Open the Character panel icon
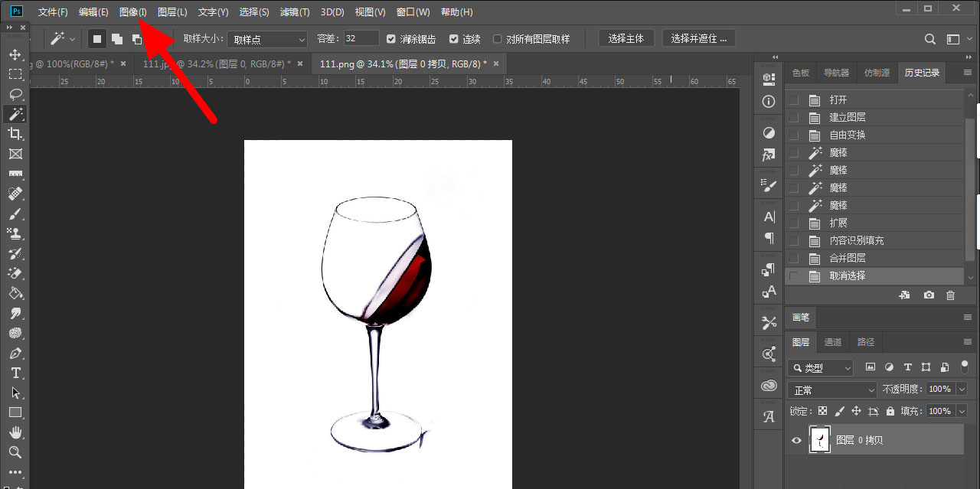The width and height of the screenshot is (980, 489). 769,217
